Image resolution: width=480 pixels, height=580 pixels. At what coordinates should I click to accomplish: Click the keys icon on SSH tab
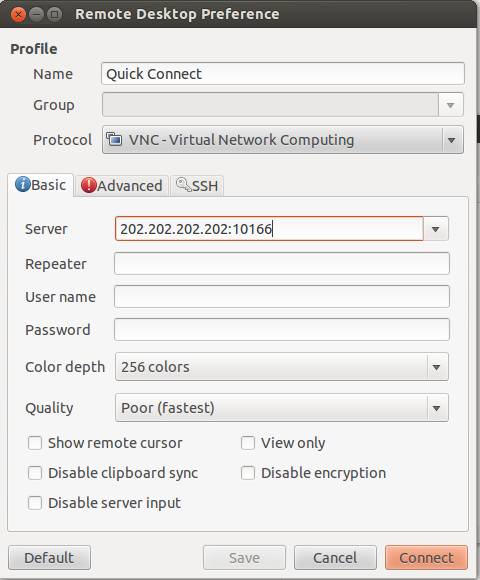click(x=183, y=184)
